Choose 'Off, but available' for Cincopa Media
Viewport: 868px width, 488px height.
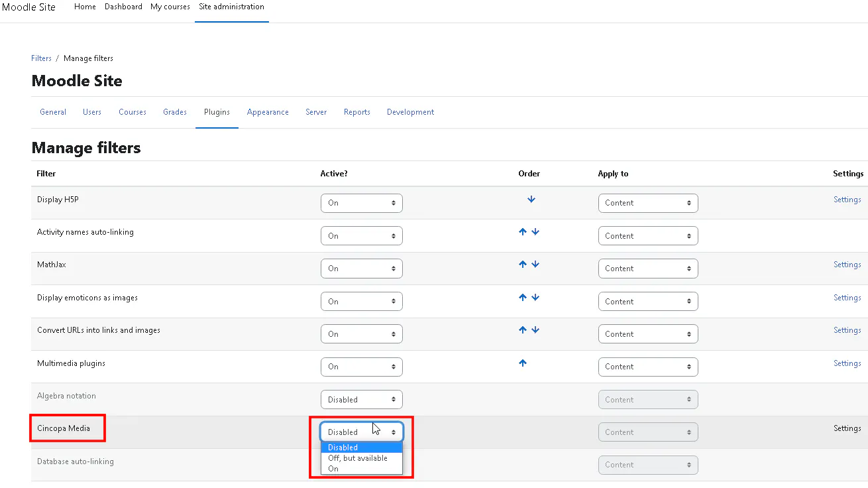[361, 458]
